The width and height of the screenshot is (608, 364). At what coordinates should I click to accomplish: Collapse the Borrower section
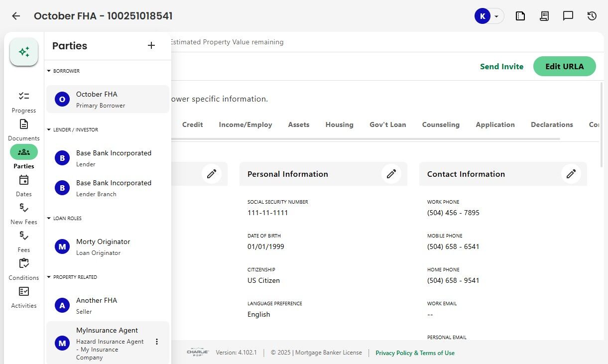click(x=49, y=71)
